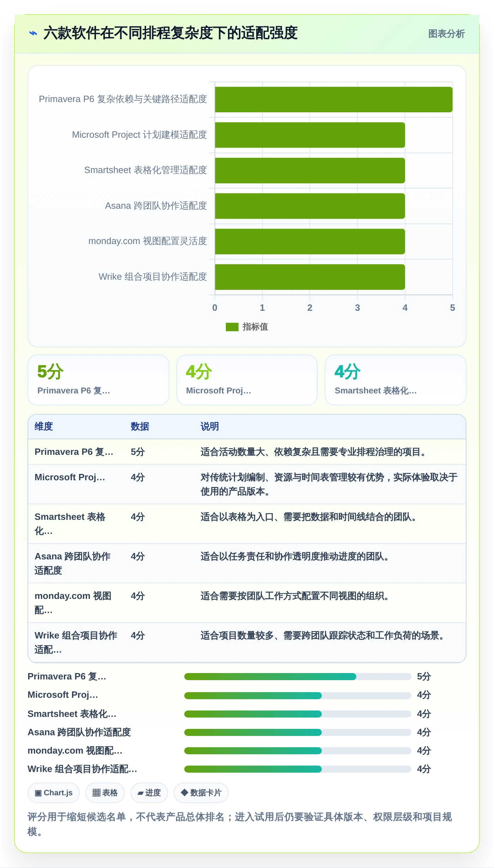Click the Smartsheet 表格化管理适配度 chart bar
Screen dimensions: 494x868
310,171
